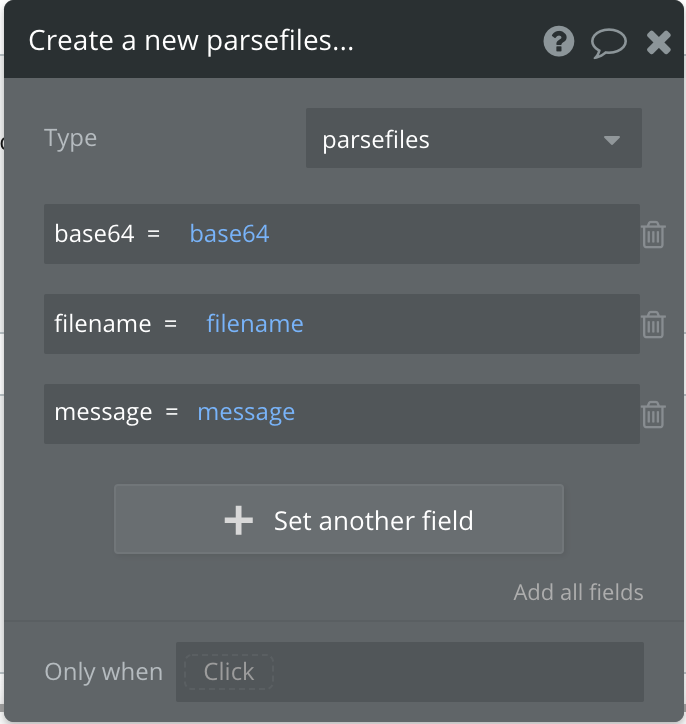Screen dimensions: 686x724
Task: Click the Only when condition box
Action: 409,672
